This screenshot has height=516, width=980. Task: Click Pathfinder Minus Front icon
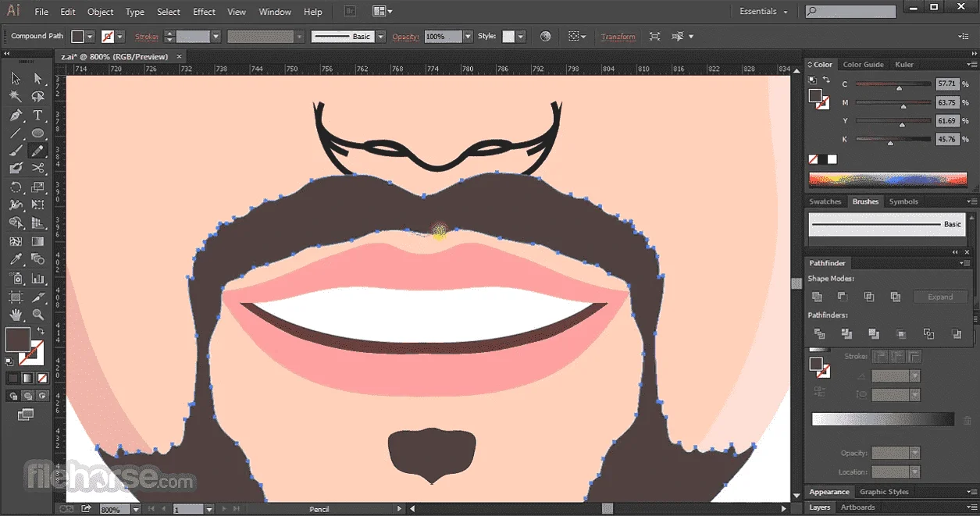pyautogui.click(x=843, y=297)
